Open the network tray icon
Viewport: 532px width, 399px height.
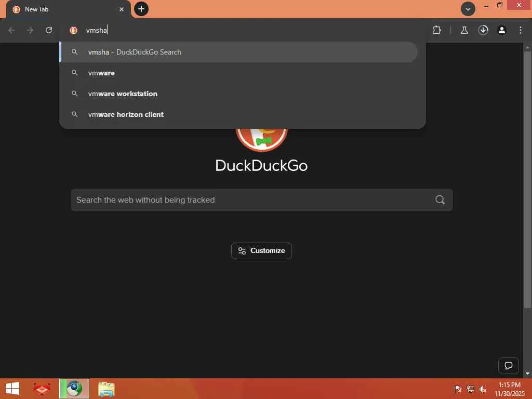(x=470, y=389)
